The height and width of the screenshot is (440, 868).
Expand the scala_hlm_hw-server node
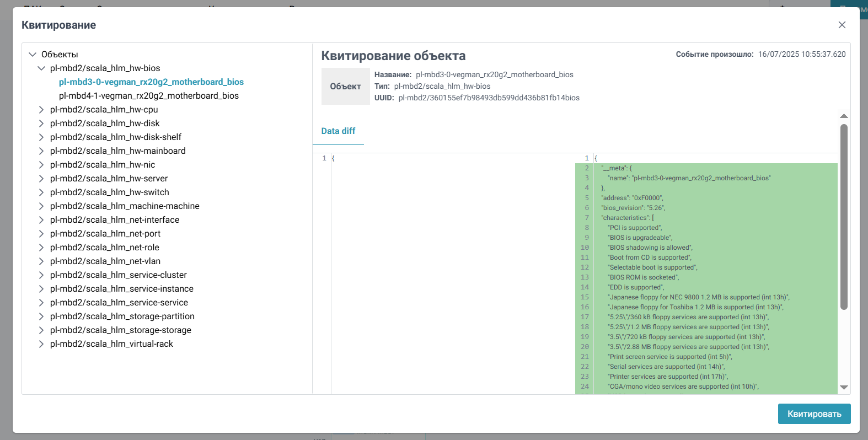pos(41,179)
